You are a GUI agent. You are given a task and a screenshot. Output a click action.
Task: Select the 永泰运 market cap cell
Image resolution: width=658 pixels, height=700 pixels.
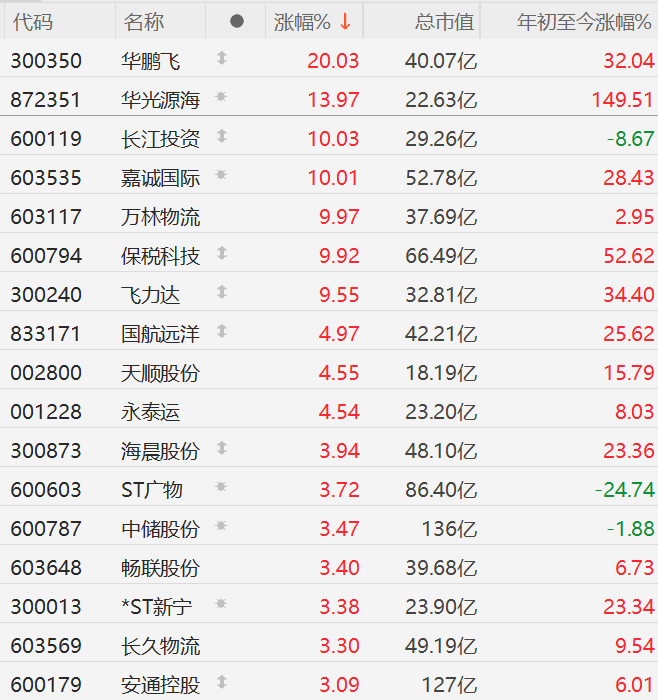[441, 412]
